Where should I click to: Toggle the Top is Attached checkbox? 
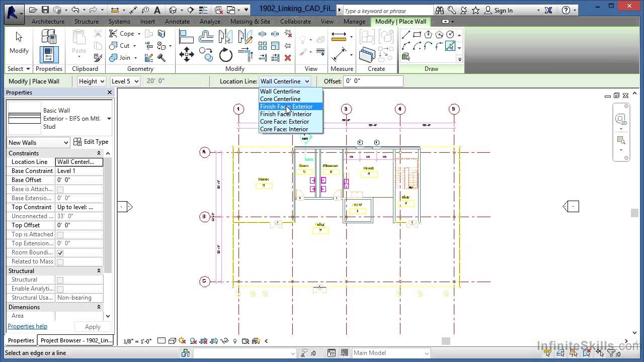(x=60, y=235)
